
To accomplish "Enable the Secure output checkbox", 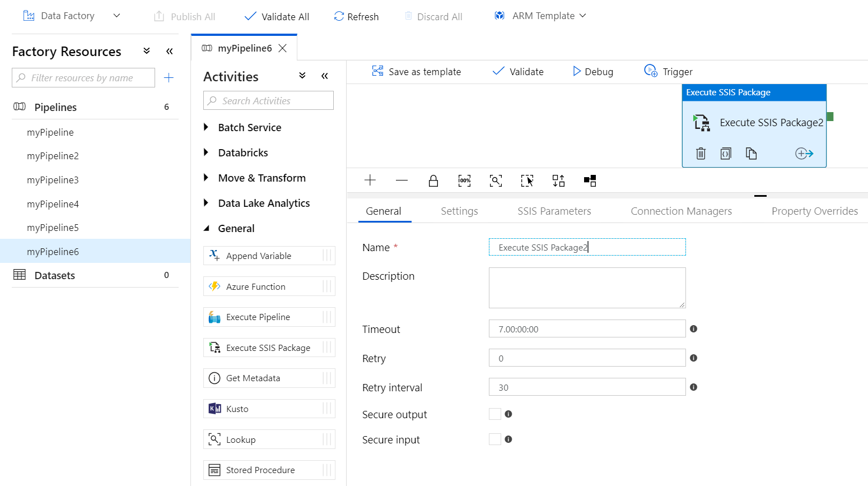I will [495, 414].
